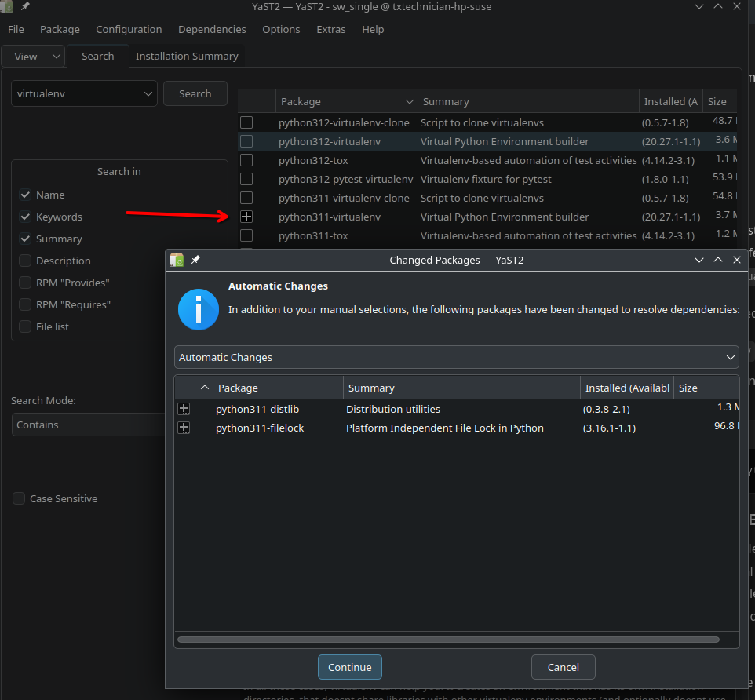Open the Configuration menu
The image size is (755, 700).
(x=129, y=29)
